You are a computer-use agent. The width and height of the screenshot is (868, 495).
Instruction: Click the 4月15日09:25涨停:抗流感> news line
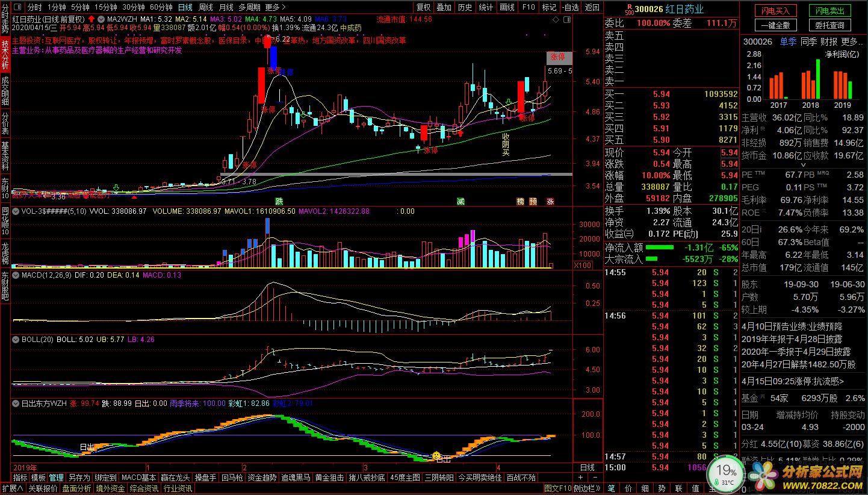coord(793,381)
